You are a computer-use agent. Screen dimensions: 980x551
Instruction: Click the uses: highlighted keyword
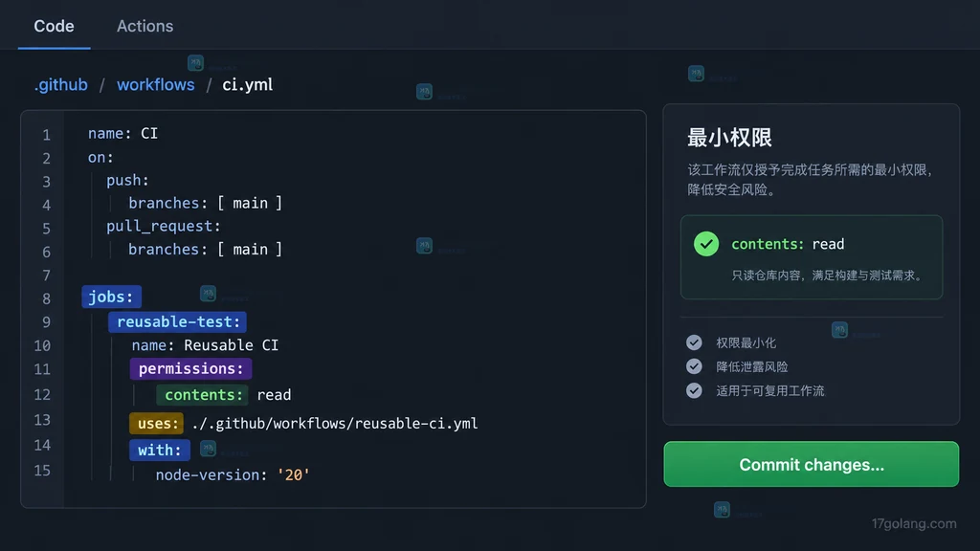point(157,424)
